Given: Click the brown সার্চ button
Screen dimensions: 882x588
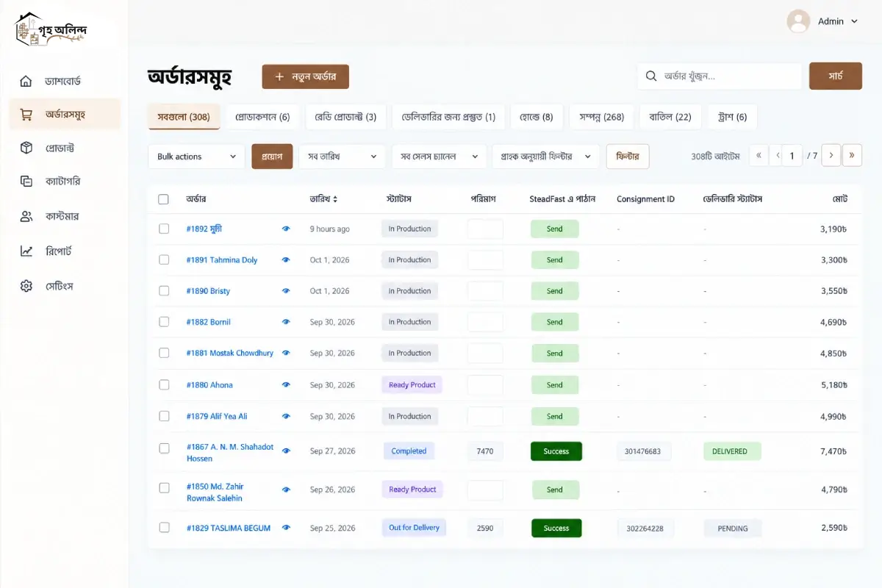Looking at the screenshot, I should (835, 76).
